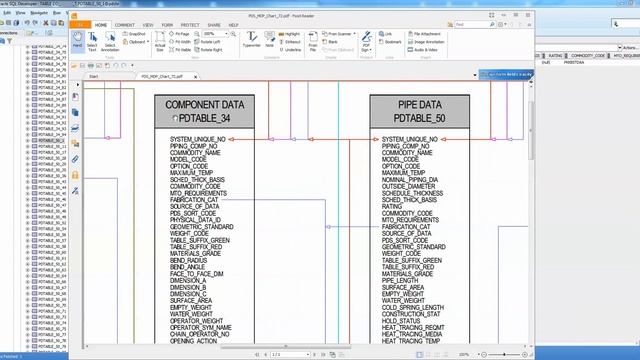This screenshot has height=360, width=640.
Task: Create PDF From File
Action: [313, 41]
